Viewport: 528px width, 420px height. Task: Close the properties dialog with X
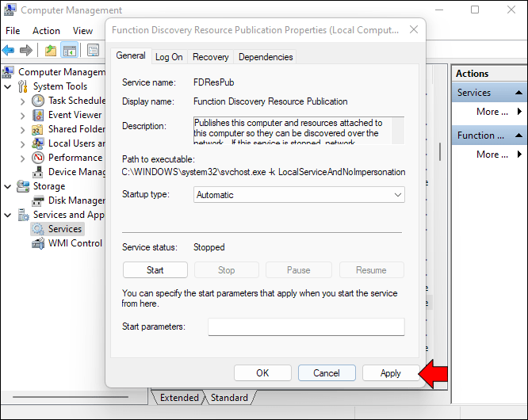pos(414,29)
